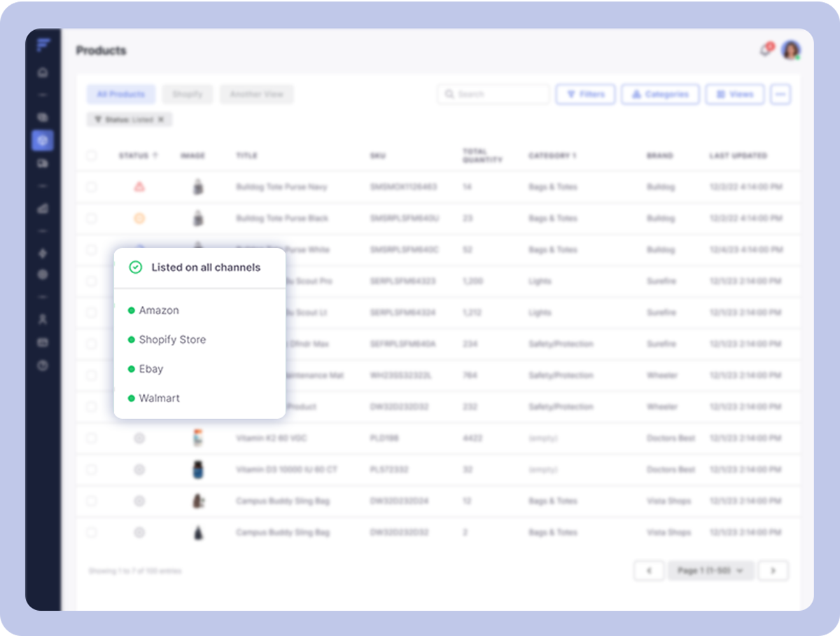This screenshot has width=840, height=636.
Task: Check the checkbox on the Vitamin K2 60 VGC row
Action: click(x=92, y=438)
